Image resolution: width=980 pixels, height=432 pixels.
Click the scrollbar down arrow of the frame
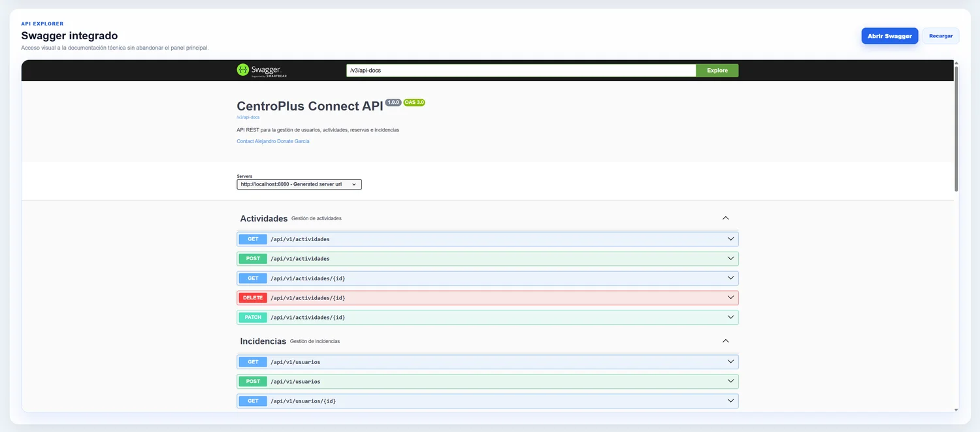coord(956,410)
